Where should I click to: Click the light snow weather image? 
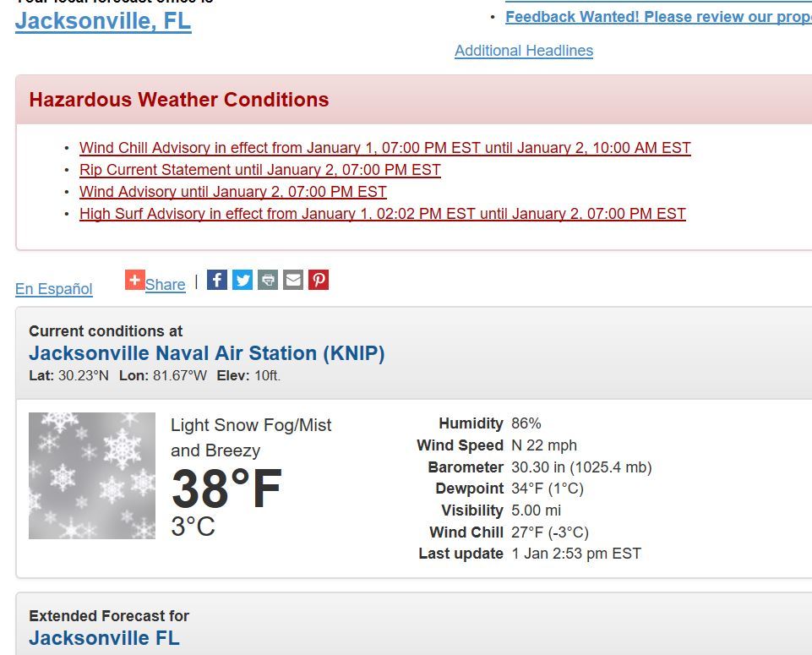coord(92,476)
